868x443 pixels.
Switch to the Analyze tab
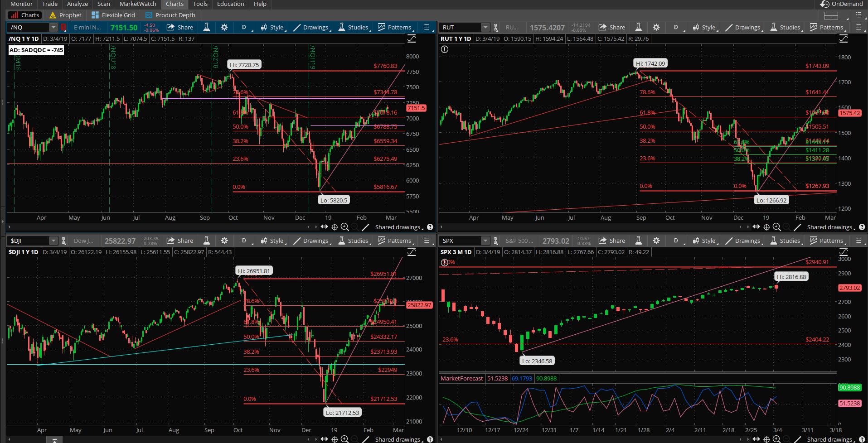point(78,4)
